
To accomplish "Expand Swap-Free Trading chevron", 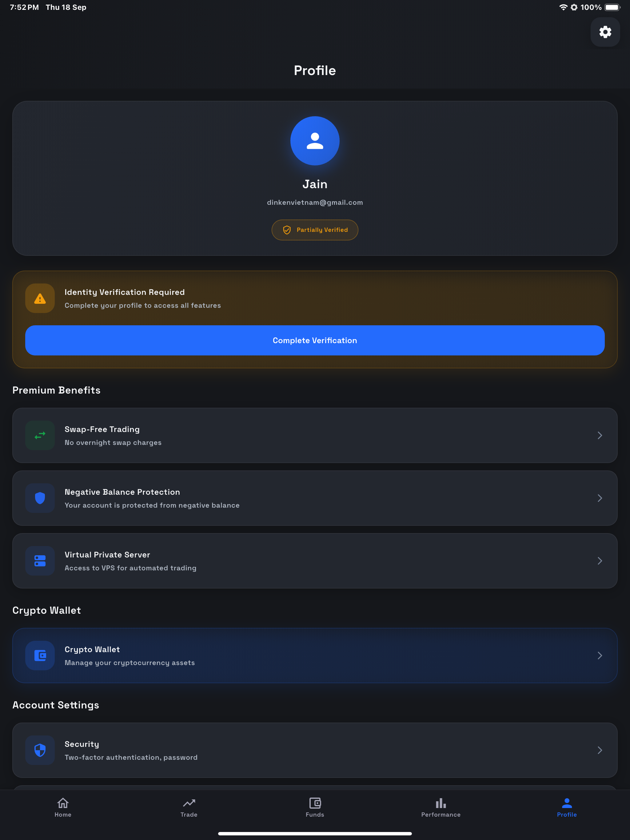I will click(600, 435).
